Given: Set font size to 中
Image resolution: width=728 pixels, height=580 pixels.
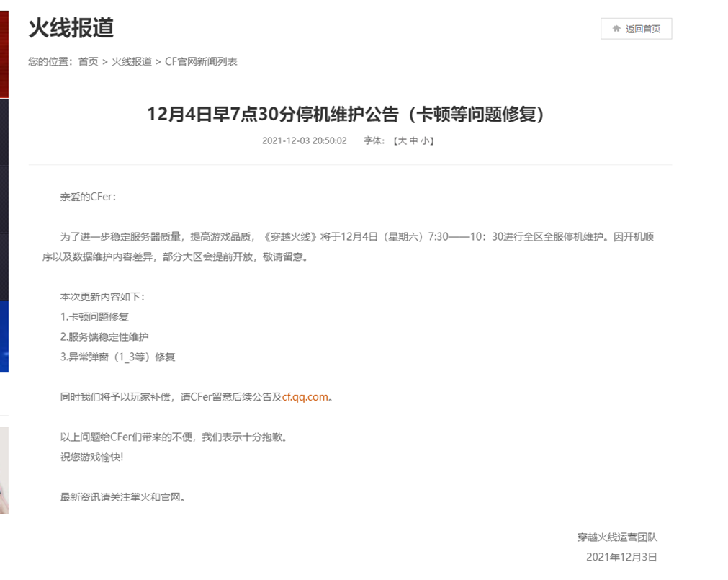Looking at the screenshot, I should tap(413, 141).
